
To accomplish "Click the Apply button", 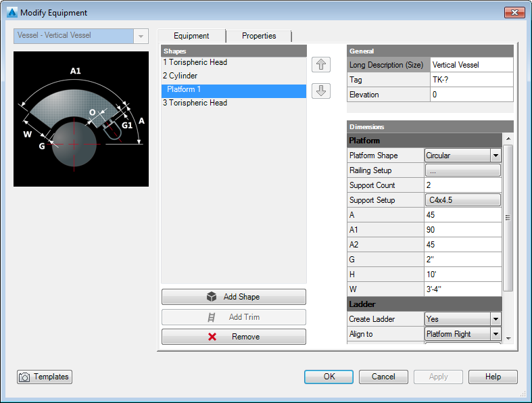I will [438, 377].
